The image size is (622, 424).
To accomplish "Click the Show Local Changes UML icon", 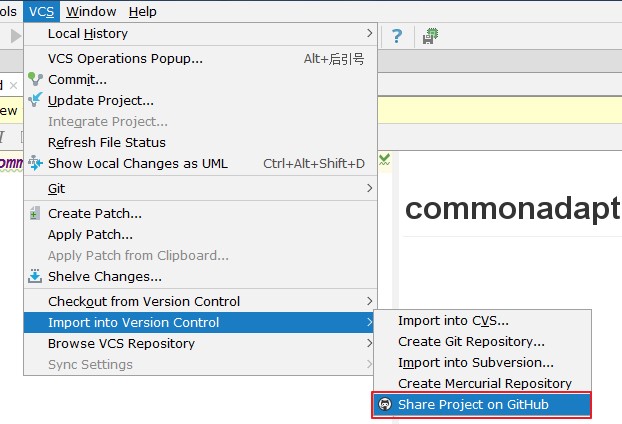I will (36, 163).
